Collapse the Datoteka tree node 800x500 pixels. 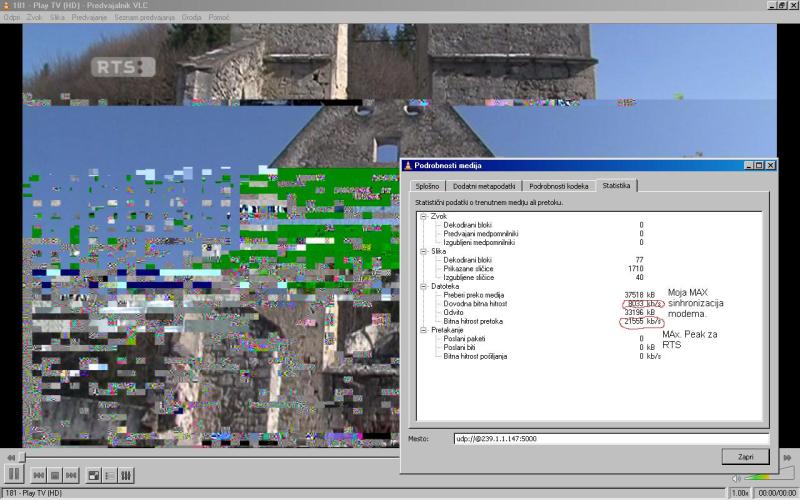423,286
